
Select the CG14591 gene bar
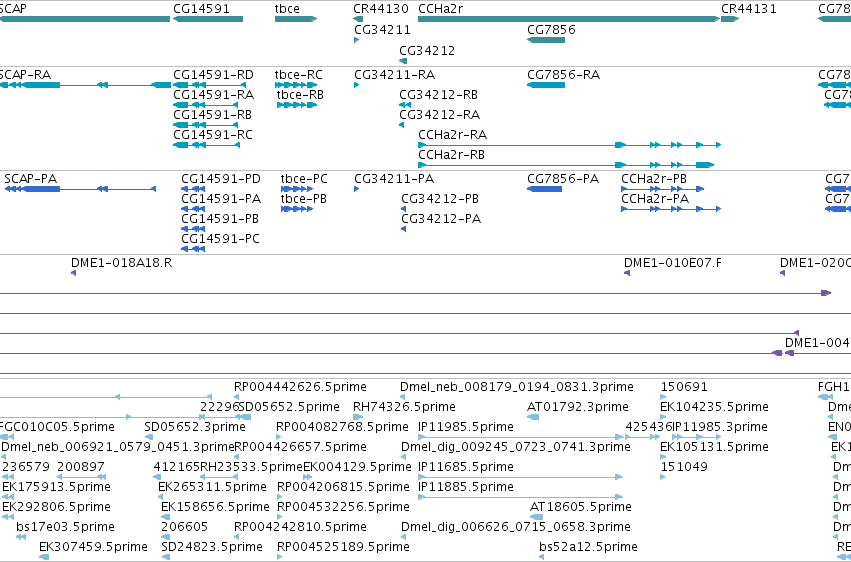(208, 19)
